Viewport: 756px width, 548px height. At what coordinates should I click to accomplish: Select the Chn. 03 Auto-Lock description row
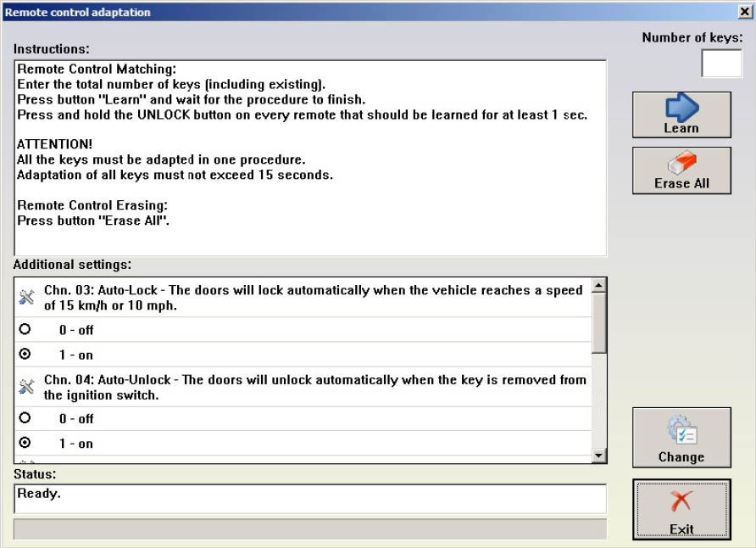tap(314, 298)
